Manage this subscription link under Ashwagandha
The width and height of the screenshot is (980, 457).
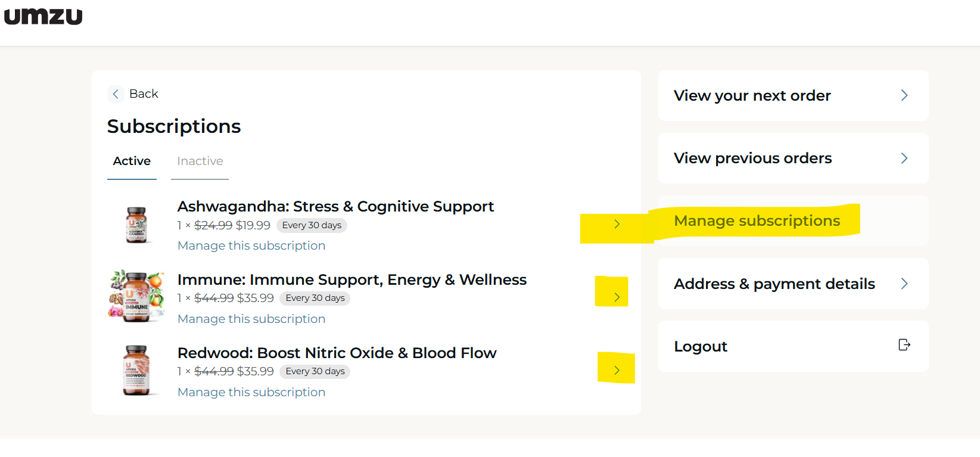click(251, 245)
